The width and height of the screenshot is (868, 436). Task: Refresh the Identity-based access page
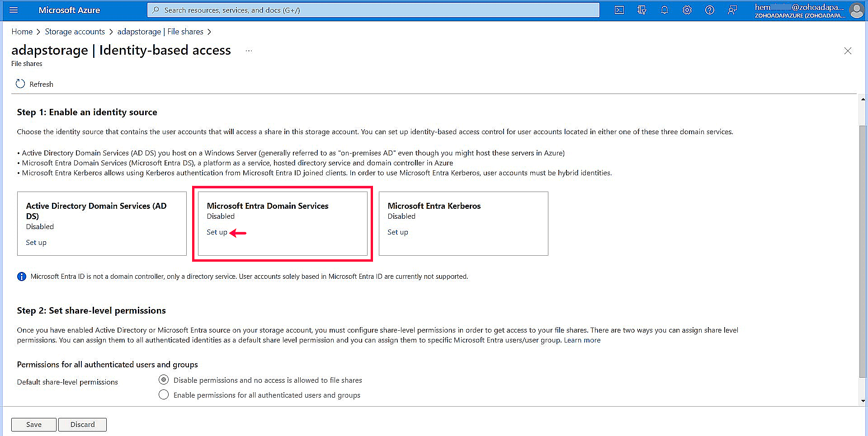(34, 84)
